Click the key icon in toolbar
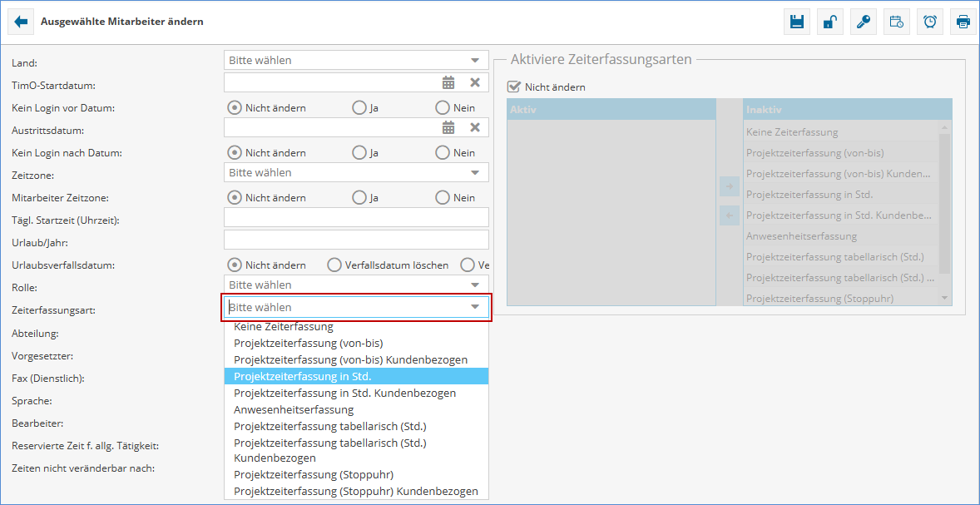Screen dimensions: 980x505 (863, 22)
